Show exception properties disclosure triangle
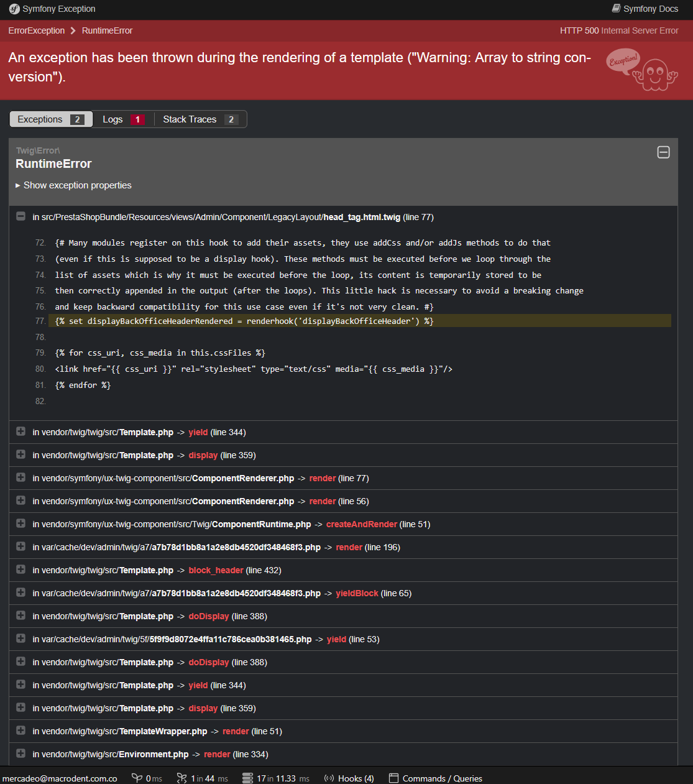 [18, 185]
